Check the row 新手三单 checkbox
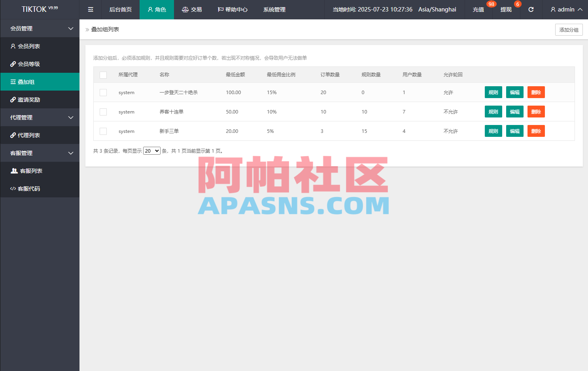 click(103, 131)
